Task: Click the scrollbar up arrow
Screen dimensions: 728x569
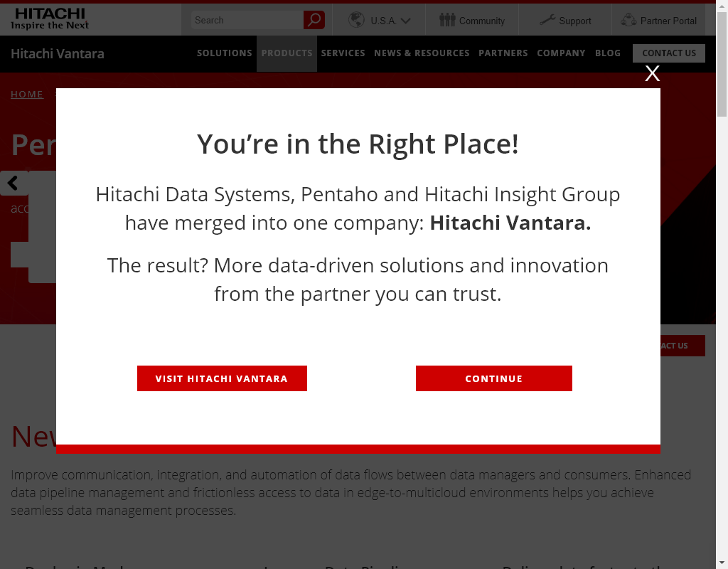Action: click(722, 6)
